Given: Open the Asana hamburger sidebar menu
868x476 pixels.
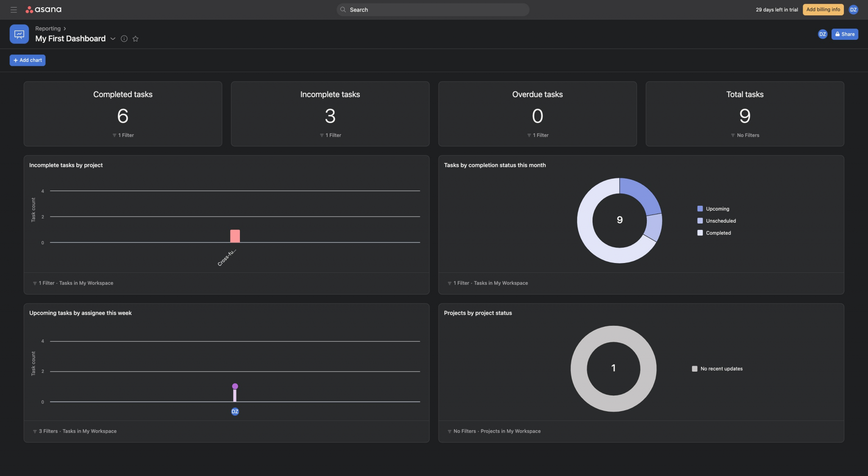Looking at the screenshot, I should tap(13, 9).
